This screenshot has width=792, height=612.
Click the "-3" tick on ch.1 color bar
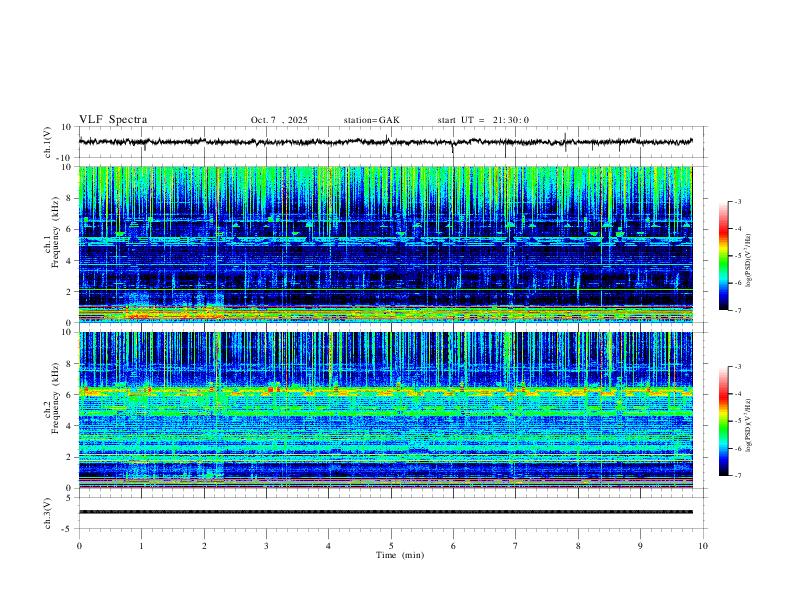tap(738, 201)
